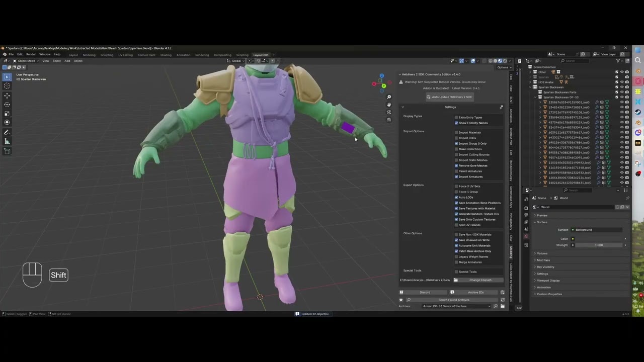The image size is (644, 362).
Task: Open the Archives Armor DP-53 dropdown
Action: pyautogui.click(x=456, y=306)
